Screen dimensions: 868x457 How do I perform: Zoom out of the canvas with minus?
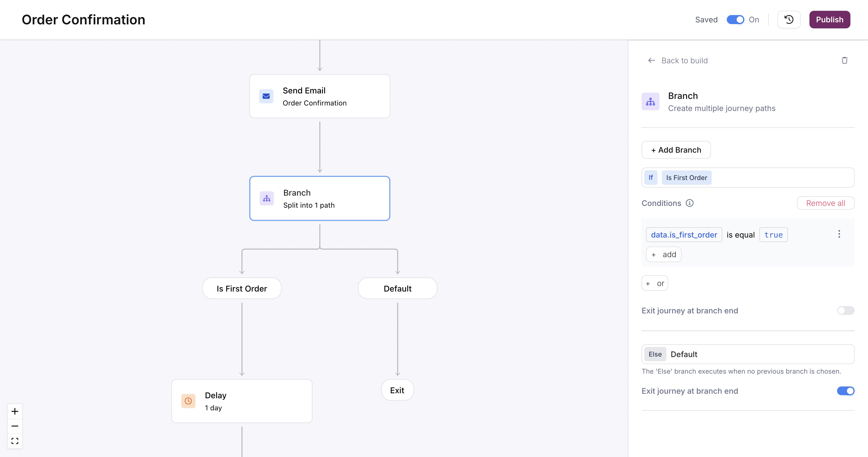pos(15,426)
